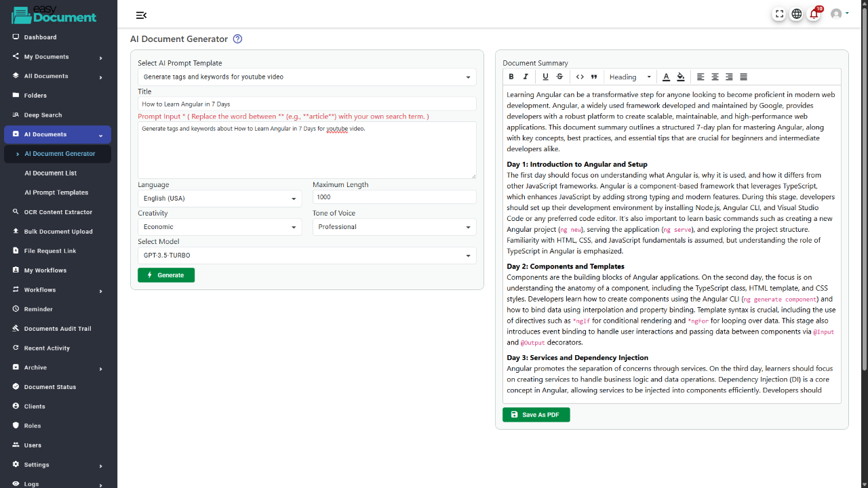868x488 pixels.
Task: Collapse the sidebar with the hamburger icon
Action: coord(141,15)
